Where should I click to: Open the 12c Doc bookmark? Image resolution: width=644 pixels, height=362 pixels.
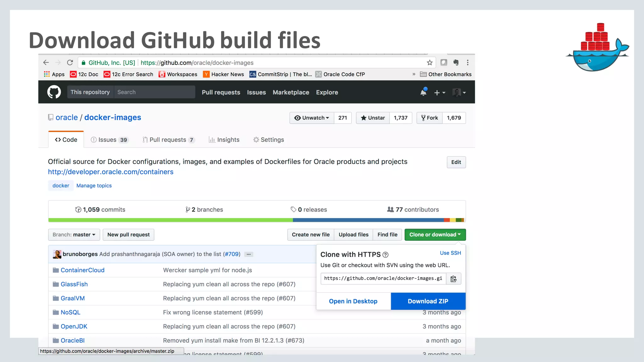[84, 74]
